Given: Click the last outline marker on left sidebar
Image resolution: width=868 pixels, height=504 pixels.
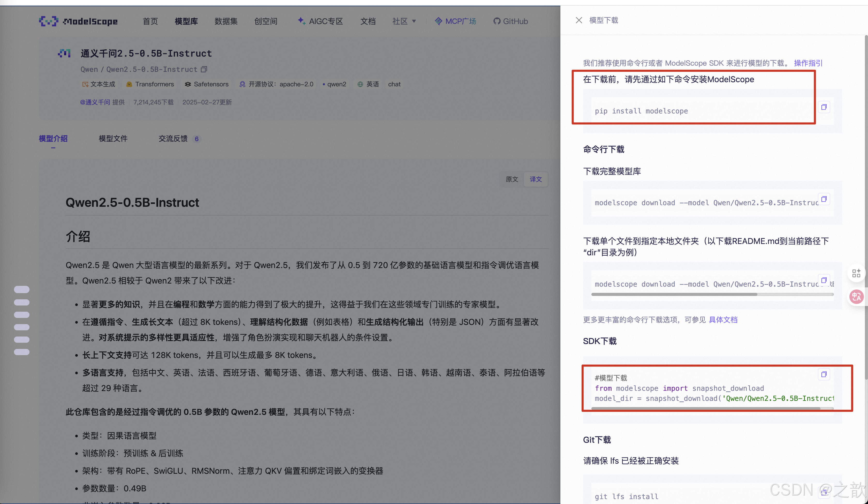Looking at the screenshot, I should (22, 352).
